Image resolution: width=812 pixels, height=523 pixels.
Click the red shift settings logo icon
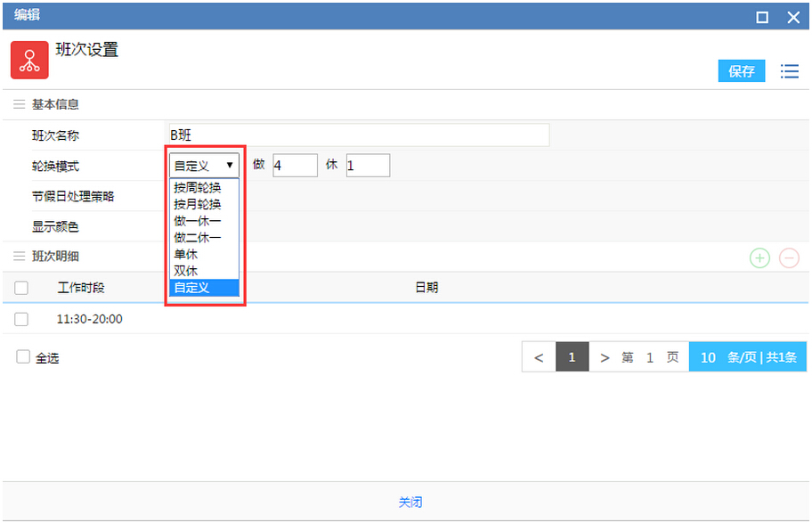click(x=29, y=60)
